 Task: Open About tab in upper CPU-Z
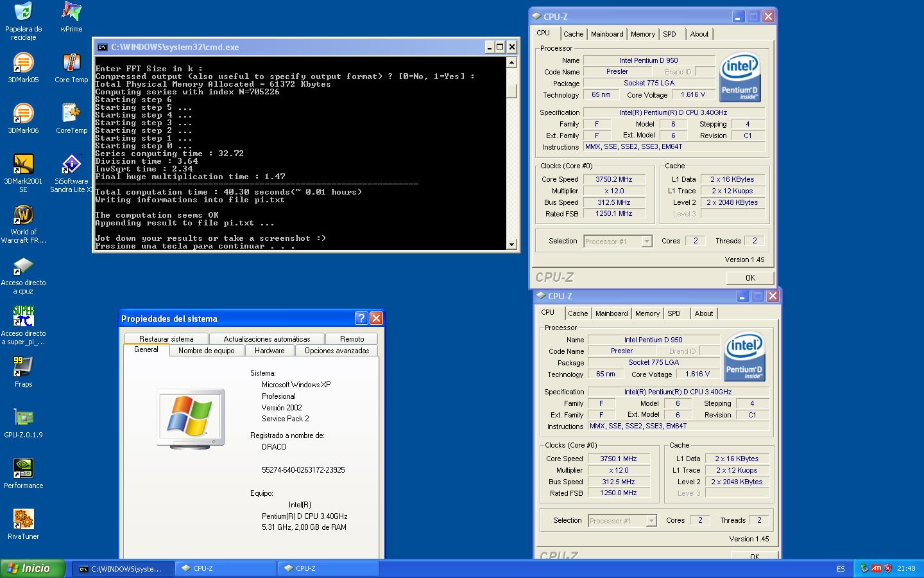[x=699, y=35]
